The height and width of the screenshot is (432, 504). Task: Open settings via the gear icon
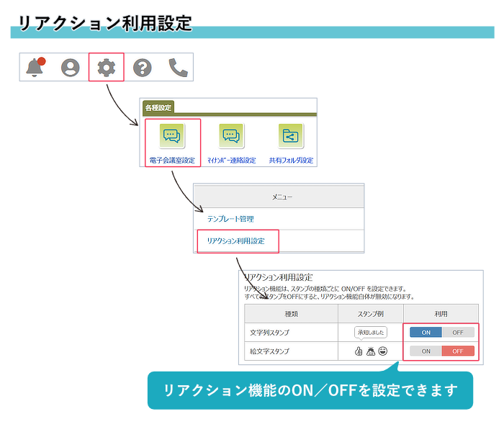click(x=107, y=68)
